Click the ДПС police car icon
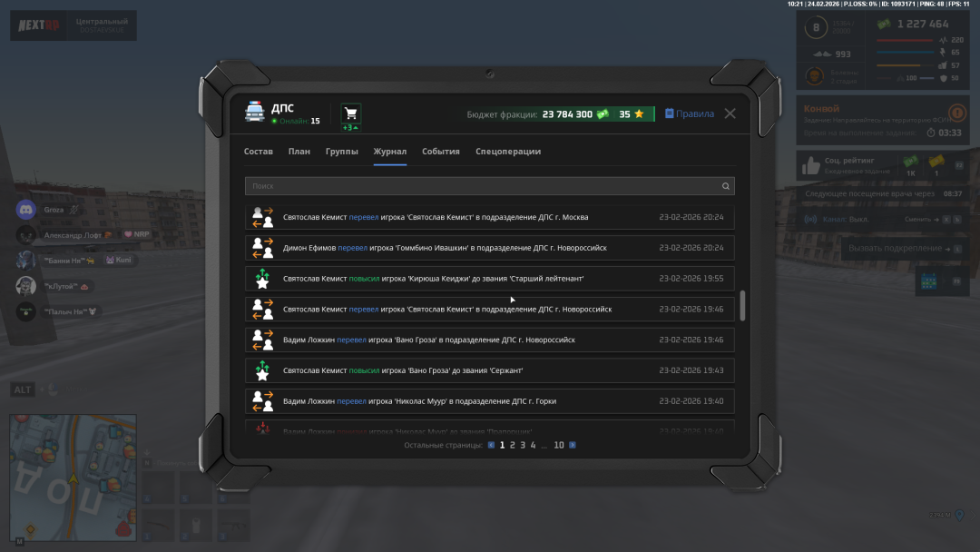980x552 pixels. 255,112
